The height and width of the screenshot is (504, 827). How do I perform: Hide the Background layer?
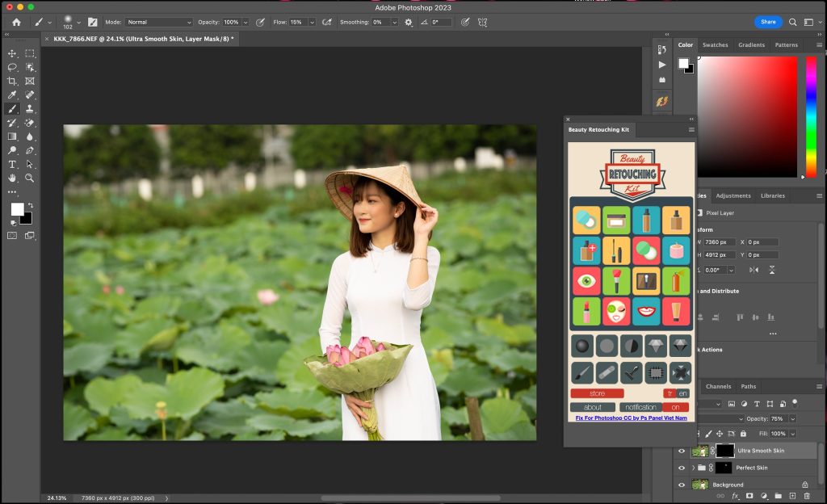[x=682, y=485]
